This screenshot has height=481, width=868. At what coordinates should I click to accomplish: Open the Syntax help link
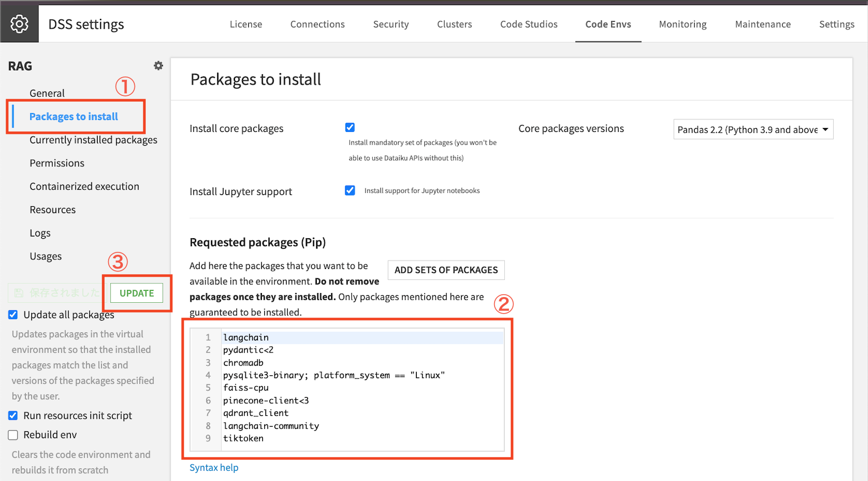214,467
